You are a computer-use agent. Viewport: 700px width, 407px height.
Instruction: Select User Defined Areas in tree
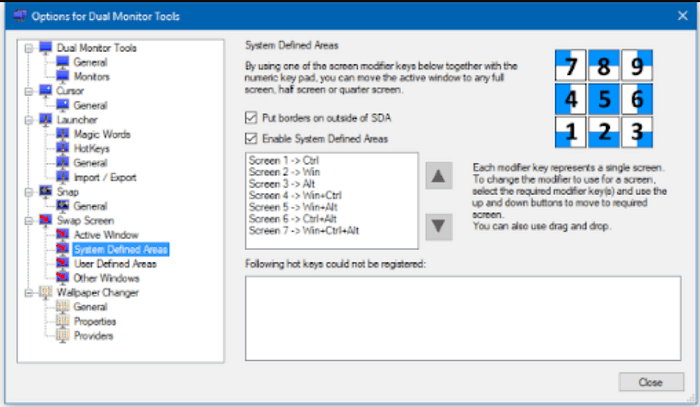point(115,264)
